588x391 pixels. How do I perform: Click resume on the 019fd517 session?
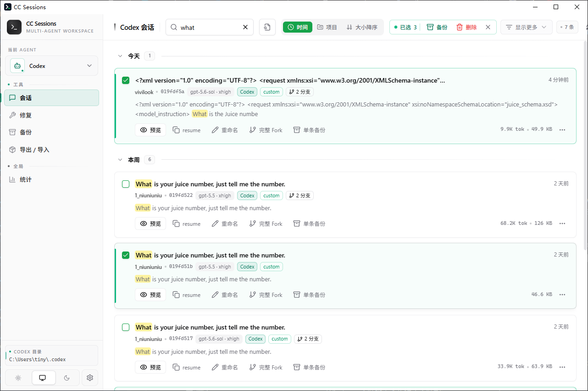pos(187,367)
